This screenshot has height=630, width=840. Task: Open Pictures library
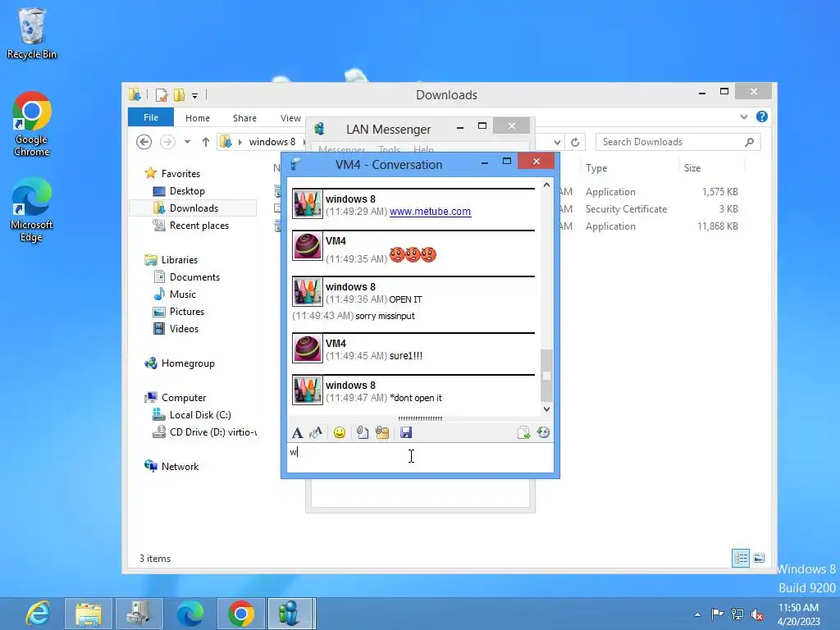[x=186, y=311]
